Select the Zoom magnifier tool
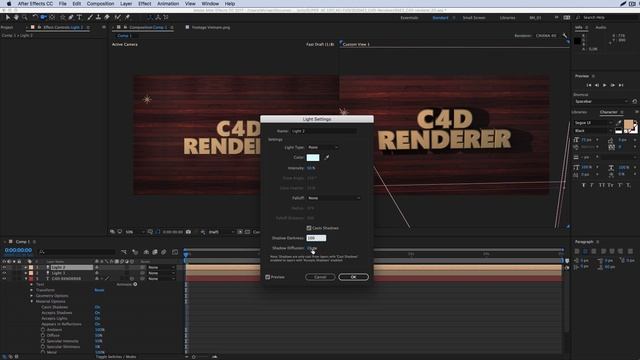 pyautogui.click(x=25, y=17)
